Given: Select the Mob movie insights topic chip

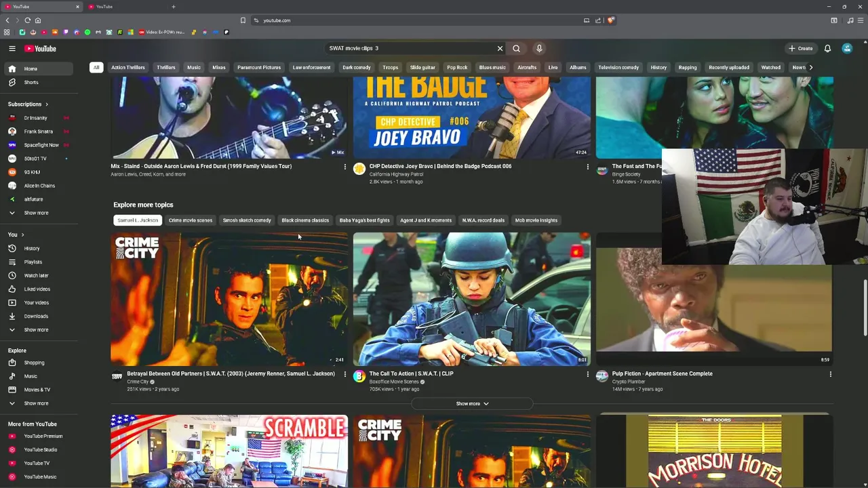Looking at the screenshot, I should click(536, 220).
